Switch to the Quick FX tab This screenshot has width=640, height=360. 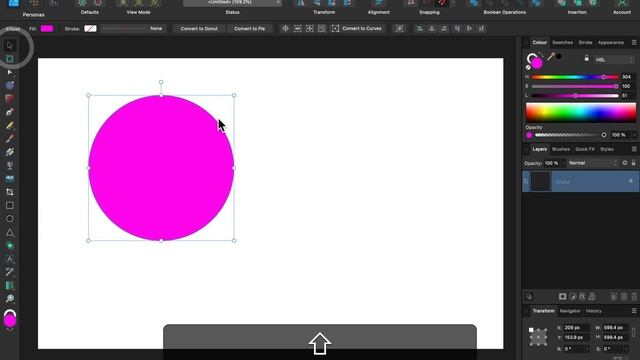tap(585, 149)
